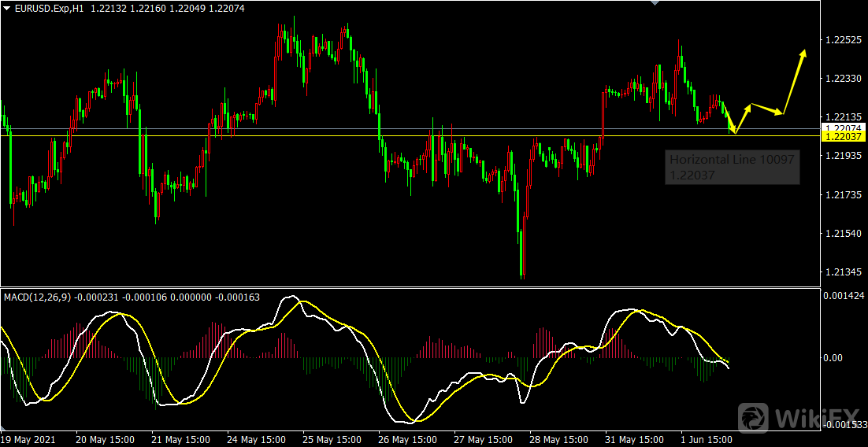
Task: Click the gray chart shift triangle marker at top
Action: point(653,3)
